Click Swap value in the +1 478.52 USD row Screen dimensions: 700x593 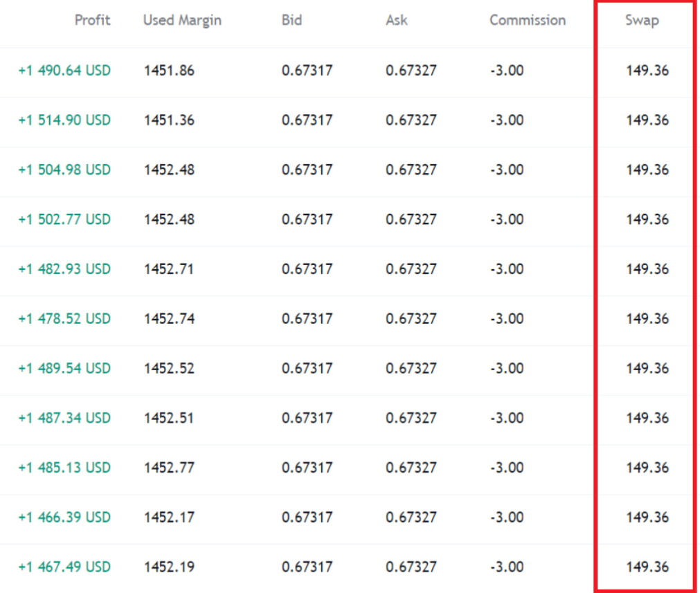tap(647, 318)
